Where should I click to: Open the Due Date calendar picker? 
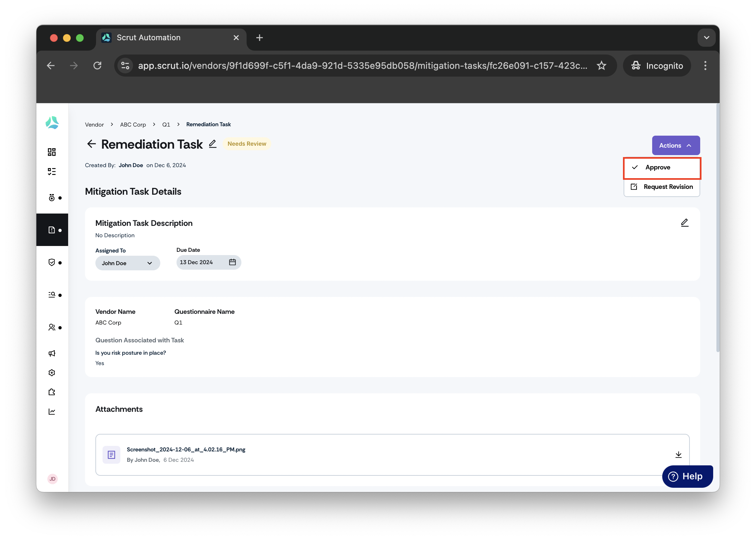(232, 262)
